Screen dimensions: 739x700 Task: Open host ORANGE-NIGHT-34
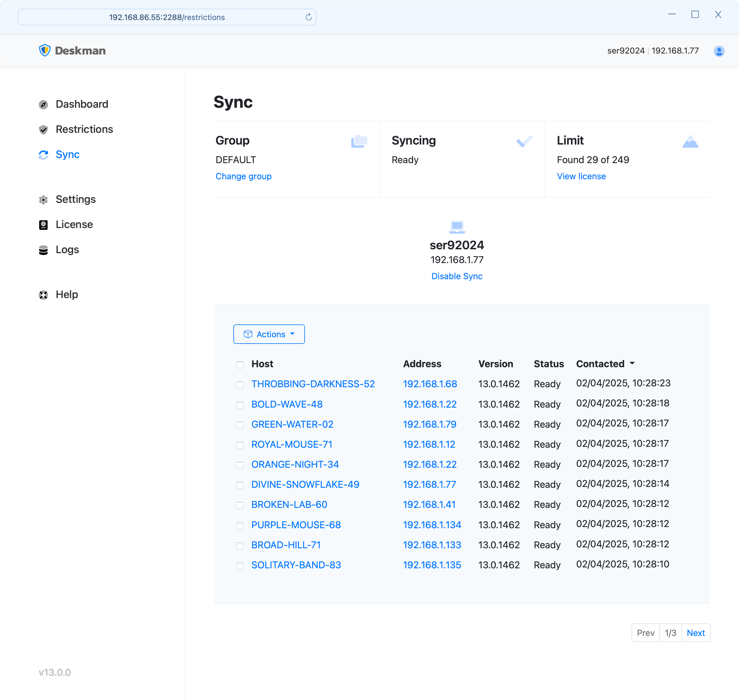pos(295,464)
